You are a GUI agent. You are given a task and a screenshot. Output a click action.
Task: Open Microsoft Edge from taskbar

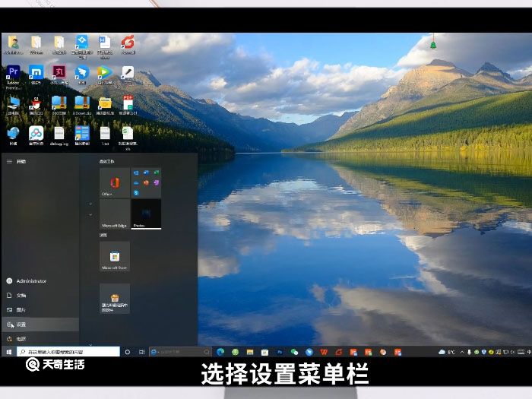pyautogui.click(x=220, y=352)
